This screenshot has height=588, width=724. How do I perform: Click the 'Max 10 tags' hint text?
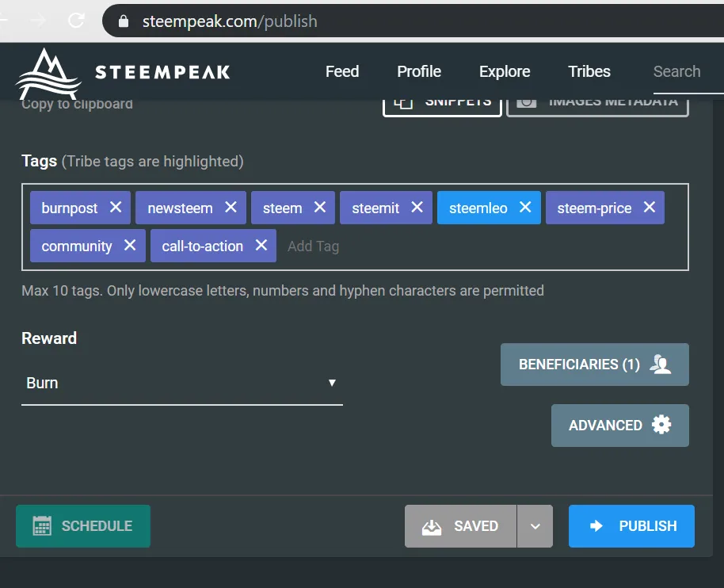[283, 291]
